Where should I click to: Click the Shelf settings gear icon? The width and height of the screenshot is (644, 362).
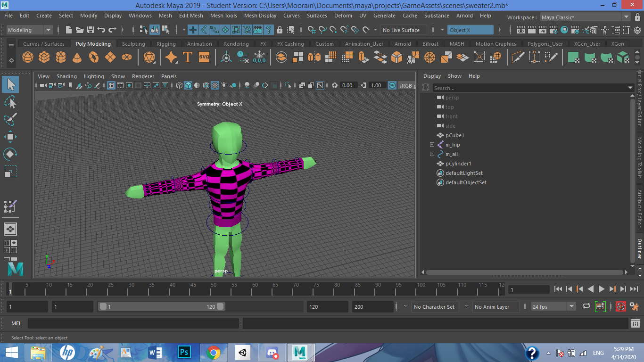click(x=11, y=60)
